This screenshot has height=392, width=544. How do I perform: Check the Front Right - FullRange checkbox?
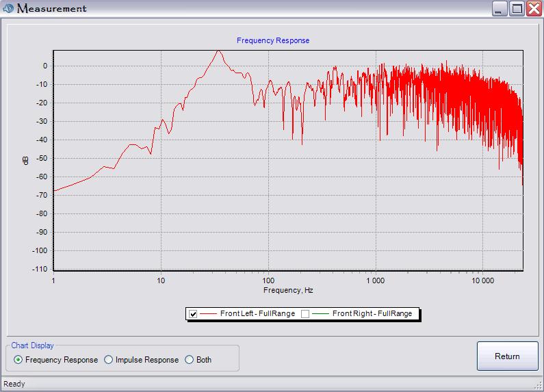[305, 314]
